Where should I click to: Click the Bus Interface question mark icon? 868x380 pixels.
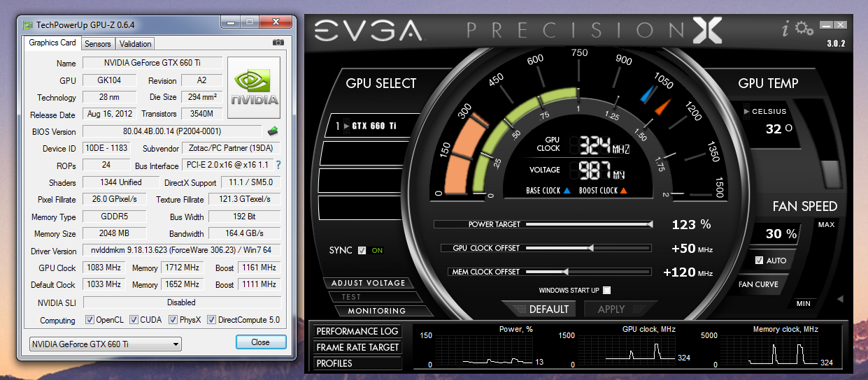[x=278, y=165]
